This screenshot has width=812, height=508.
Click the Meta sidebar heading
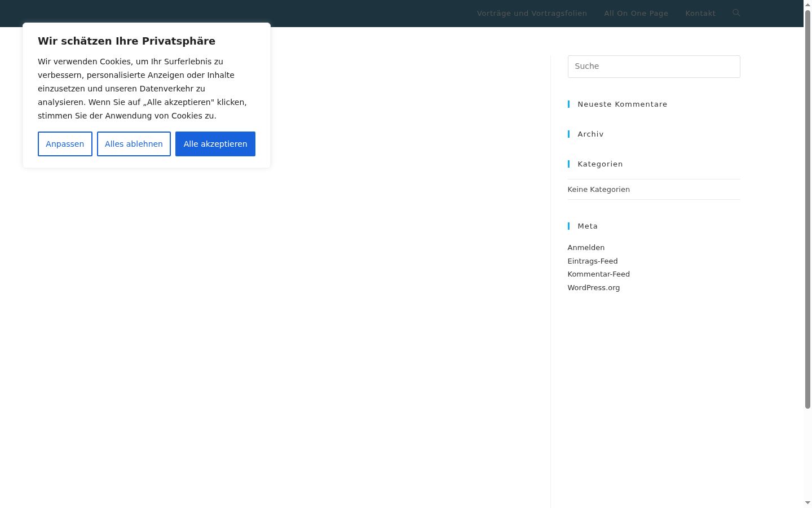tap(588, 226)
